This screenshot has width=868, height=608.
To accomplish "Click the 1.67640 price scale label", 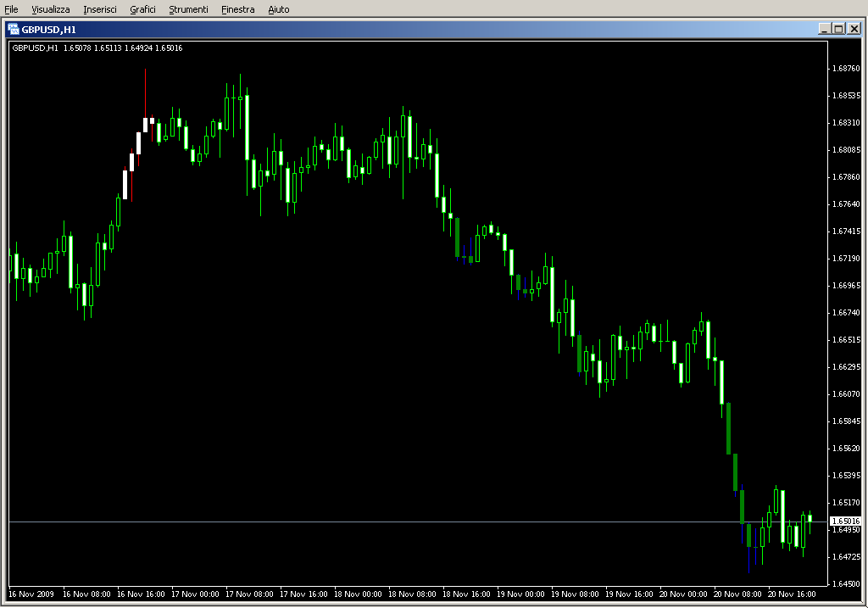I will (847, 204).
